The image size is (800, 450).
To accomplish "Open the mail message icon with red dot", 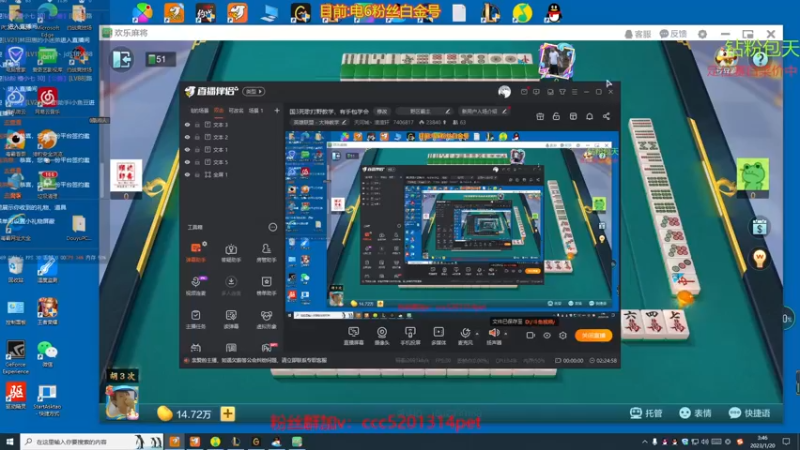I will pyautogui.click(x=524, y=92).
